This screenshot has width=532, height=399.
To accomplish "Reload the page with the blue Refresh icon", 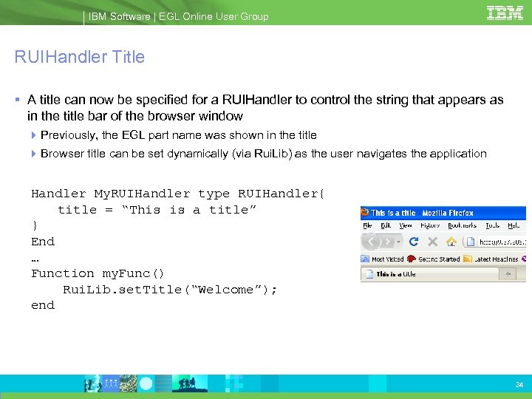I will click(414, 242).
